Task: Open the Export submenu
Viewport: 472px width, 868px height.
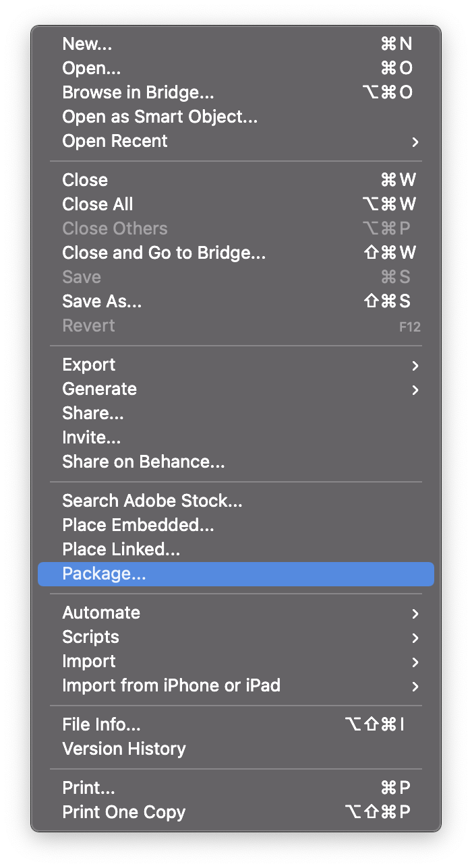Action: click(x=89, y=365)
